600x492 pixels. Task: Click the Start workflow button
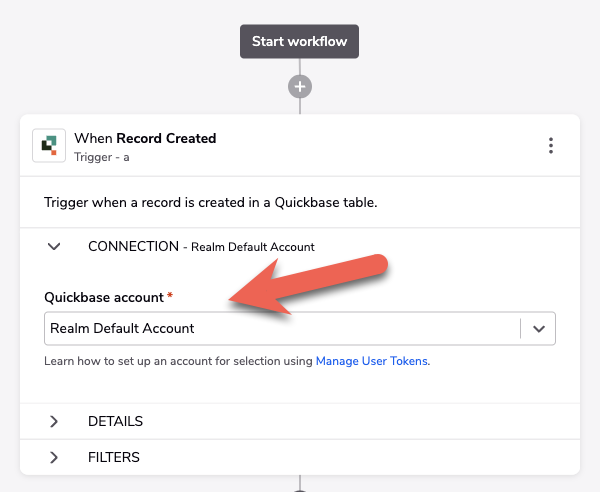click(299, 41)
